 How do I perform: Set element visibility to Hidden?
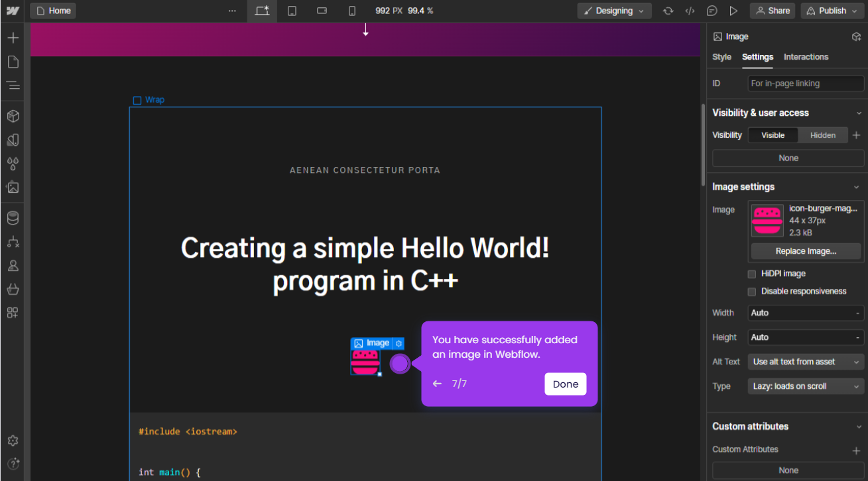click(822, 134)
